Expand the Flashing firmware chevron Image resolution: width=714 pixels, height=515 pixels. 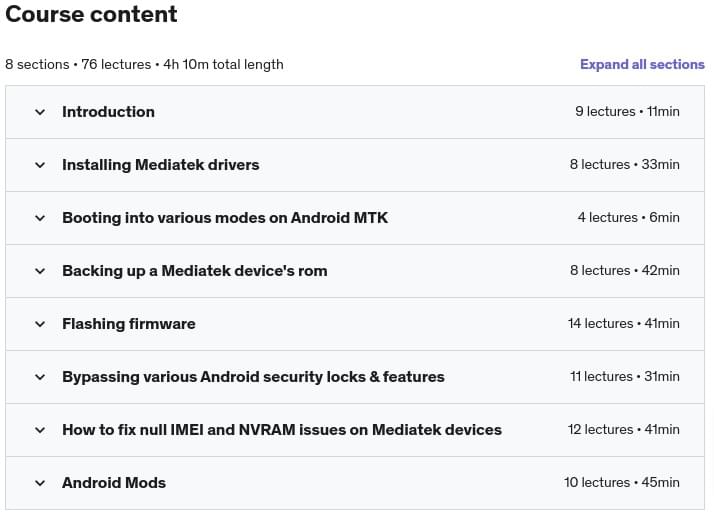[40, 324]
